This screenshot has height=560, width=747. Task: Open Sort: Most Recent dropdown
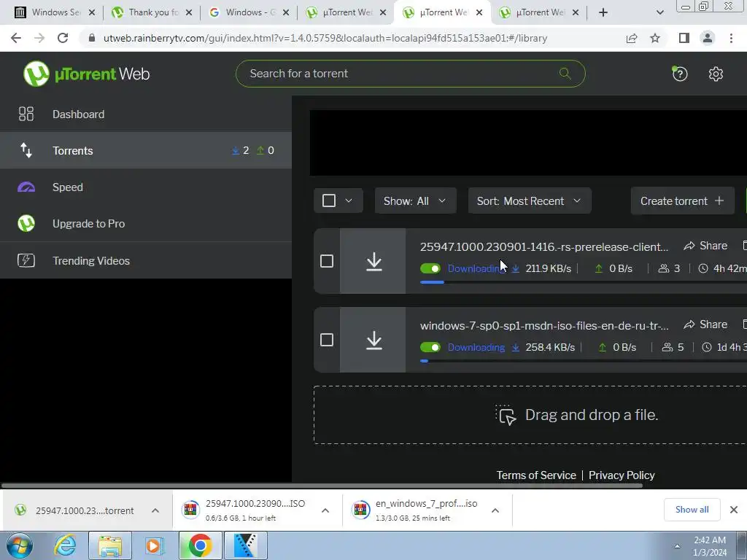click(530, 201)
